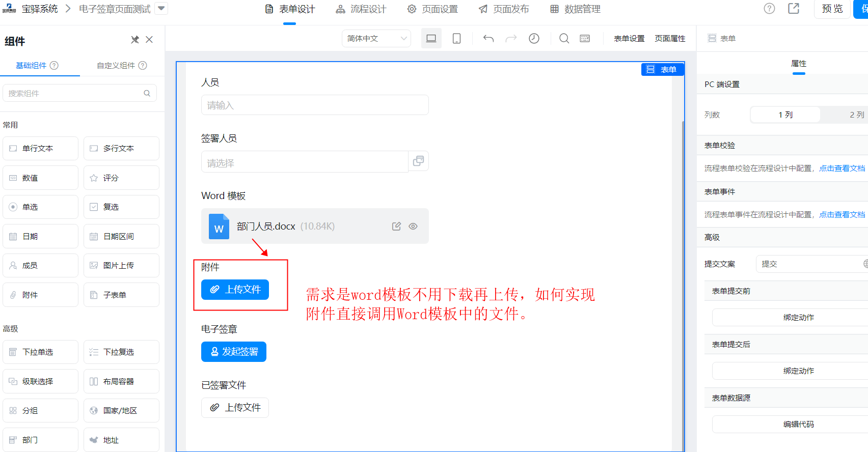Select the 多行文本 component
The image size is (868, 452).
pyautogui.click(x=121, y=148)
